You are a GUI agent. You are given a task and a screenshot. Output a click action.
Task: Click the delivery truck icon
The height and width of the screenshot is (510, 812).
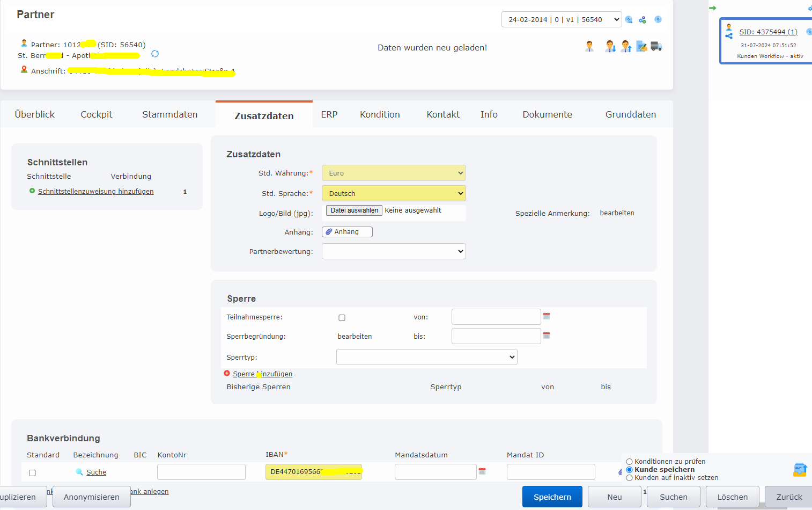pyautogui.click(x=656, y=47)
